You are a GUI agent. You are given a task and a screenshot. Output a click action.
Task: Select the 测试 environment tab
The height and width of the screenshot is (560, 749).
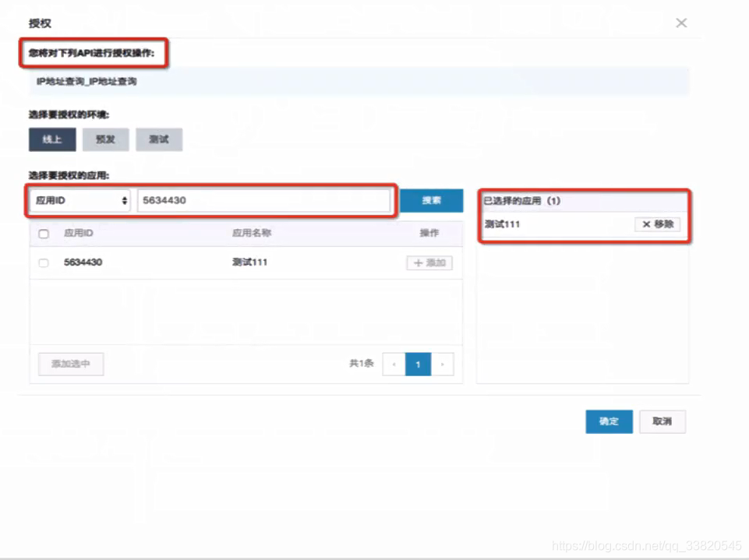point(159,139)
